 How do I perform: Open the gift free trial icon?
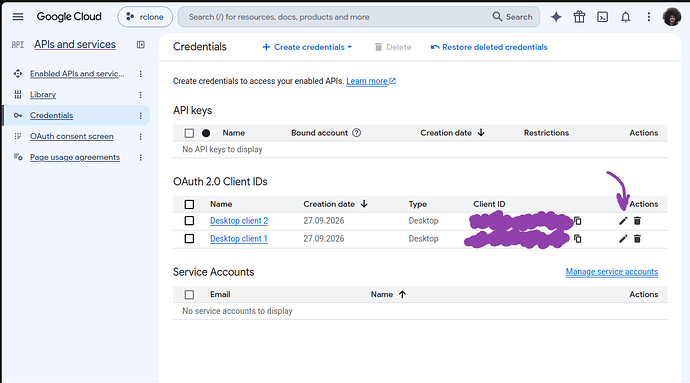579,17
